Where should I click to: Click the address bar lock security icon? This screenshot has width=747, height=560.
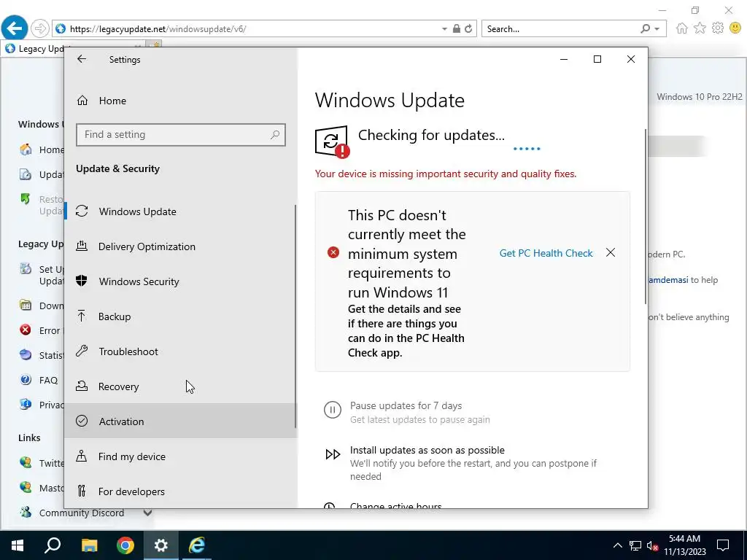457,29
